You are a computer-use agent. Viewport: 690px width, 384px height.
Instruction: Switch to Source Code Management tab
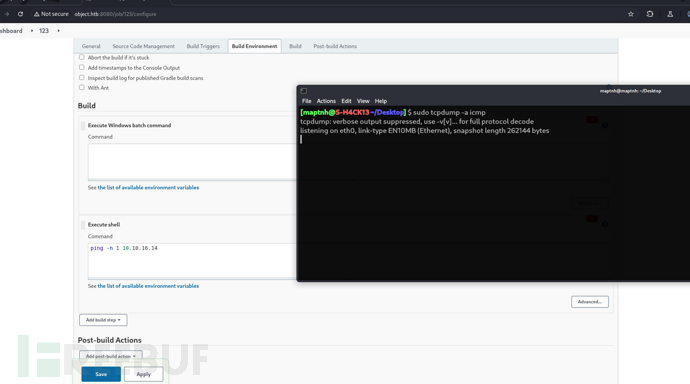[143, 46]
